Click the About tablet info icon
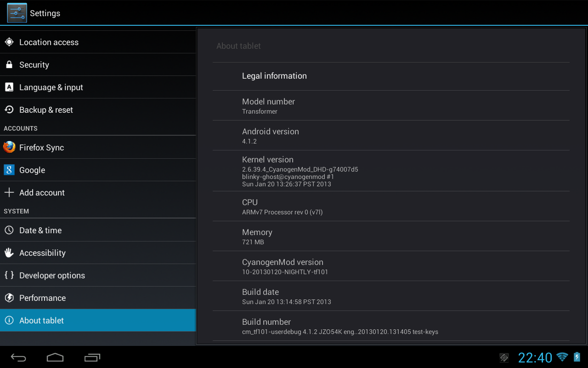This screenshot has width=588, height=368. pos(9,320)
